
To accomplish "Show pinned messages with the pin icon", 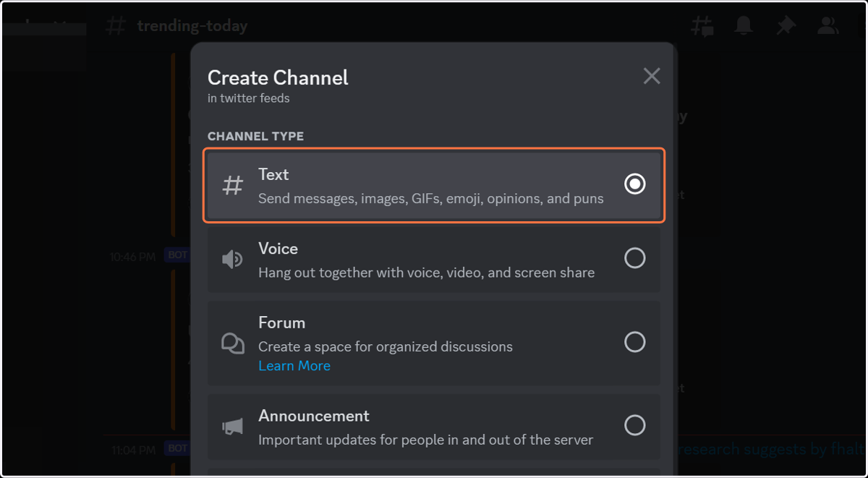I will point(786,26).
